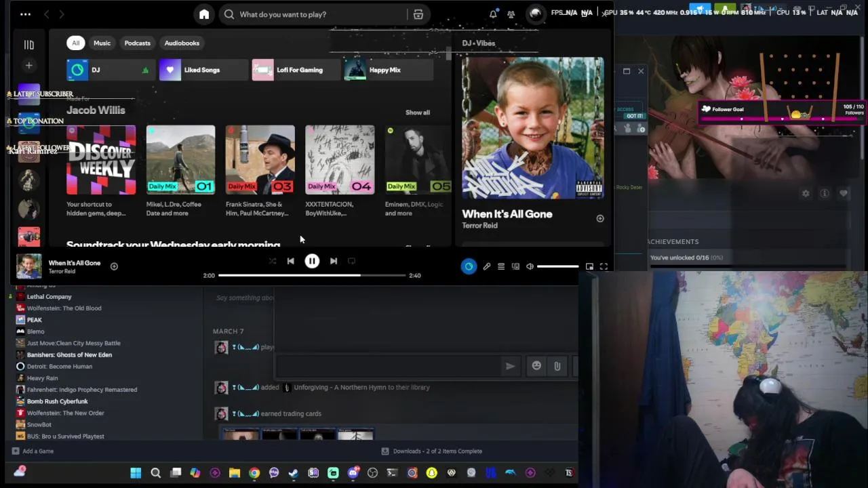Click Add a Game in Steam
Image resolution: width=868 pixels, height=488 pixels.
pyautogui.click(x=33, y=451)
